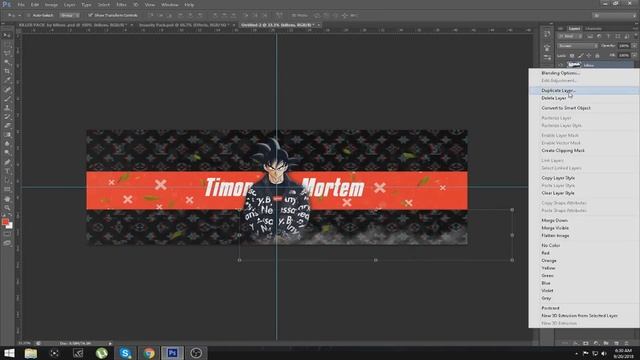The image size is (640, 360).
Task: Select the Rectangle shape tool
Action: point(7,189)
